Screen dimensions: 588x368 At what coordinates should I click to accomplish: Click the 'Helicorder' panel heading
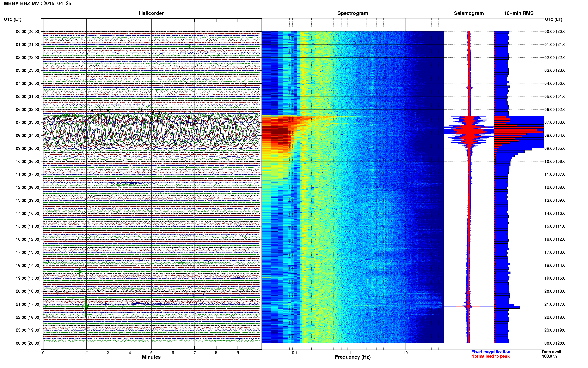point(151,13)
